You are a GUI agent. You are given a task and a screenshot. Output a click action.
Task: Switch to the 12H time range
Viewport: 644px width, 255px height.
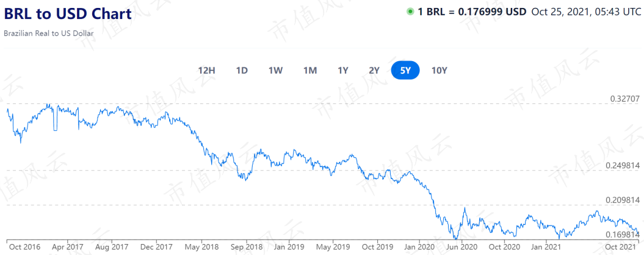coord(206,70)
